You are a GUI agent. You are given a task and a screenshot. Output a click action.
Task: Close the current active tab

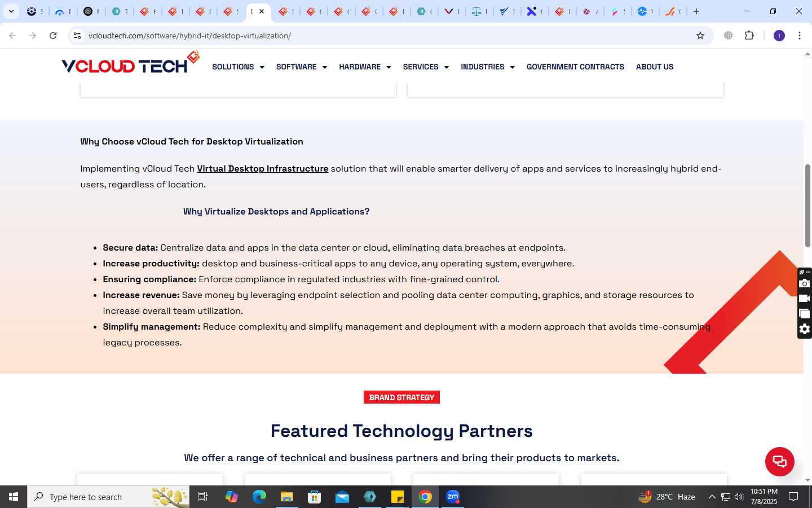click(262, 11)
